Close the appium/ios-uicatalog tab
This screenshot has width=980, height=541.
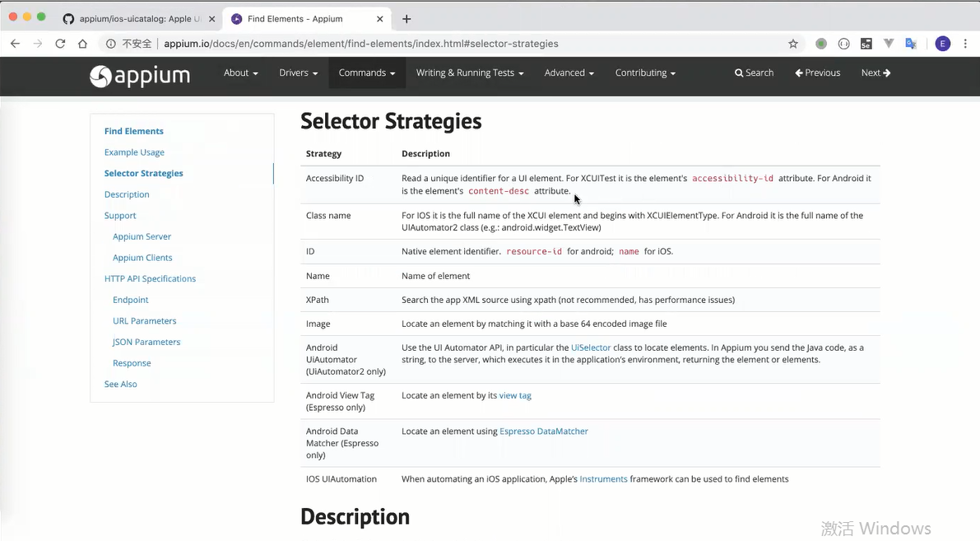211,19
